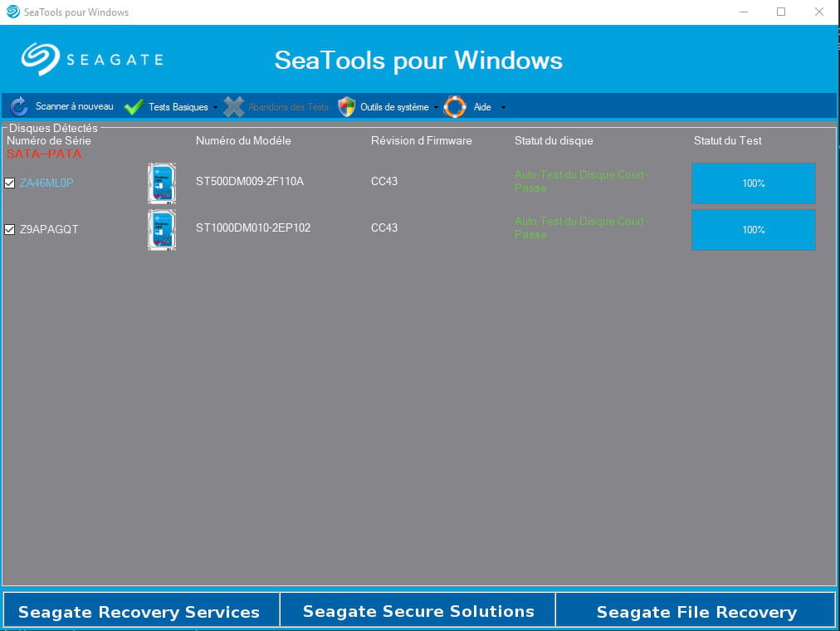Click Seagate File Recovery button
840x631 pixels.
click(696, 612)
